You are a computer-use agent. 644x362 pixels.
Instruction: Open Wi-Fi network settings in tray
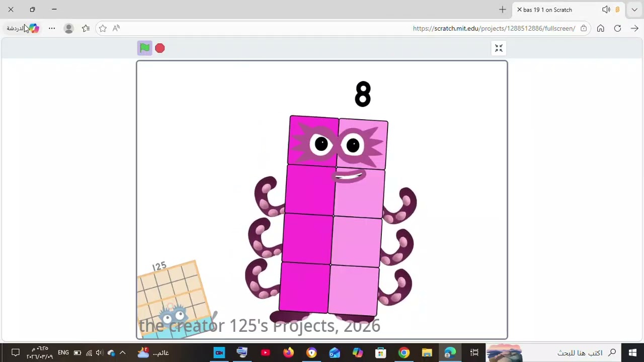coord(89,353)
